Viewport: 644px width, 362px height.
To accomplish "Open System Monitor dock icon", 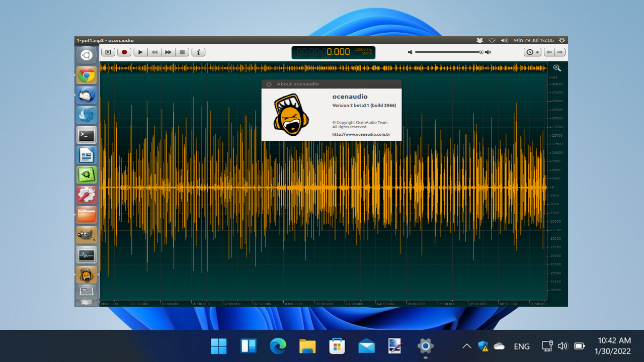I will [x=87, y=255].
